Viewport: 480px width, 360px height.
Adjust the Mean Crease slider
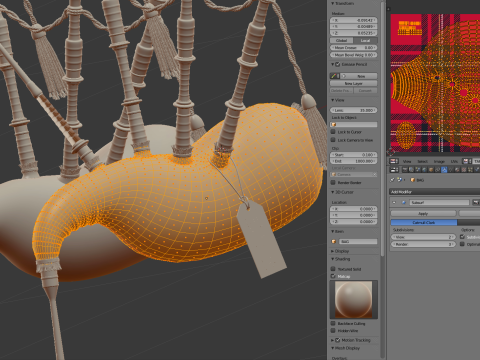354,48
